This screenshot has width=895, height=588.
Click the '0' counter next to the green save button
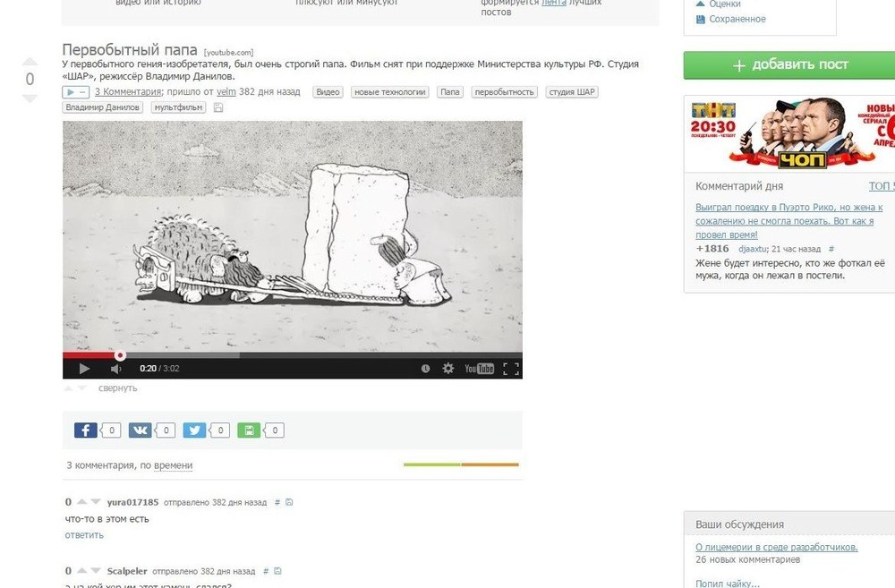275,430
